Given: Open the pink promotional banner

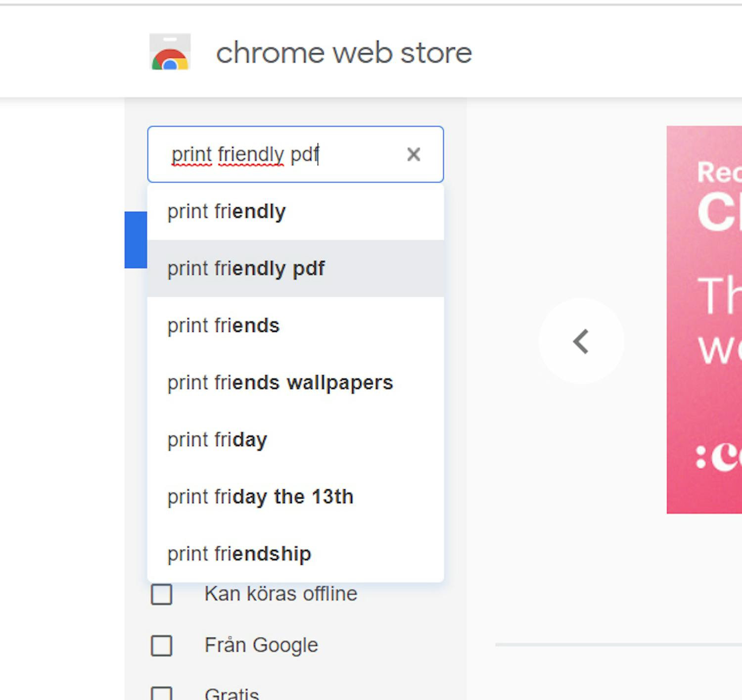Looking at the screenshot, I should (704, 320).
